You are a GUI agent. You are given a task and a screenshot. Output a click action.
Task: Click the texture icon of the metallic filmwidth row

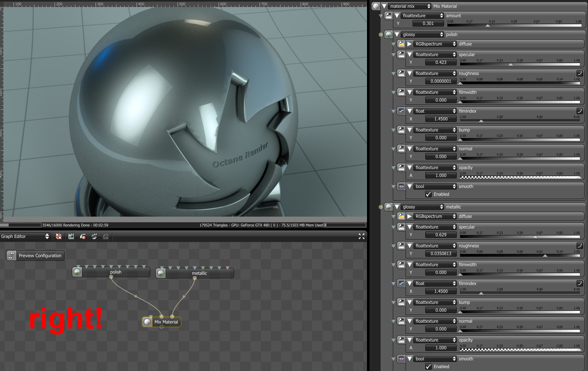(401, 265)
